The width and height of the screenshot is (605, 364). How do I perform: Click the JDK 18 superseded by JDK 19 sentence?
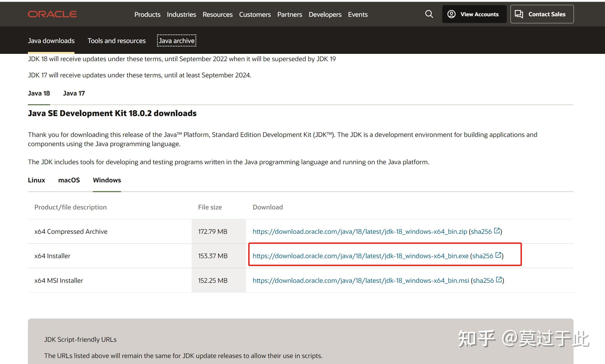click(x=182, y=59)
